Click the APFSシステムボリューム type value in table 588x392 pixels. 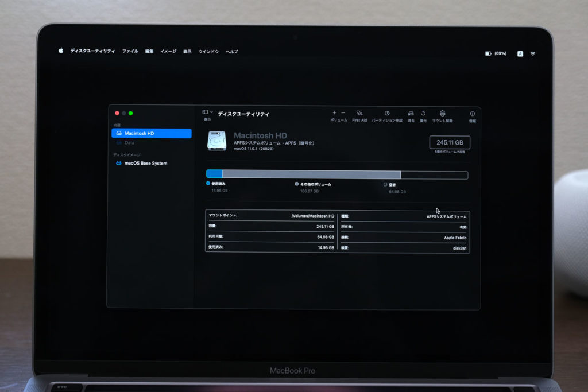[447, 216]
